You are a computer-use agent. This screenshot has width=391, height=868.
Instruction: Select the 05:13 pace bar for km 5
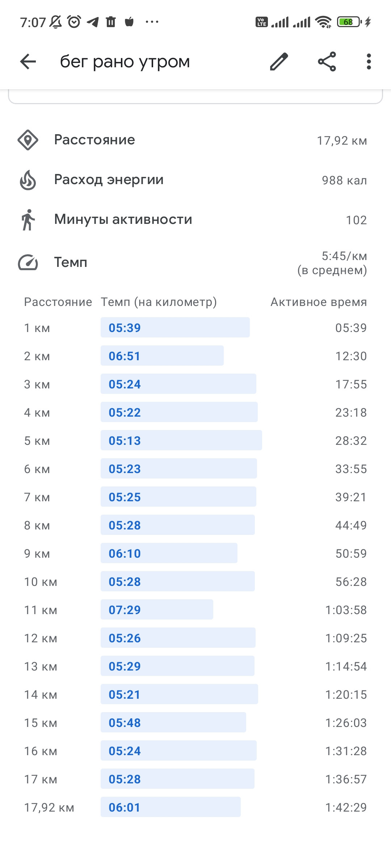pos(181,440)
